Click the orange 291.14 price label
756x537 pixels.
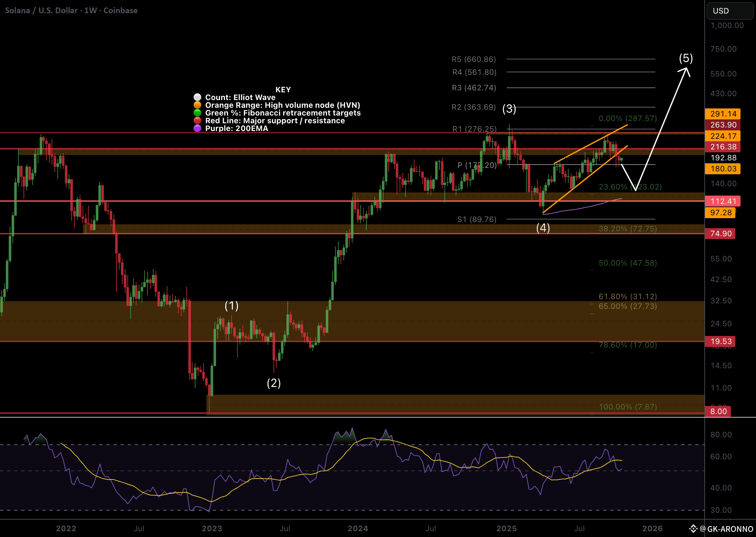coord(723,114)
